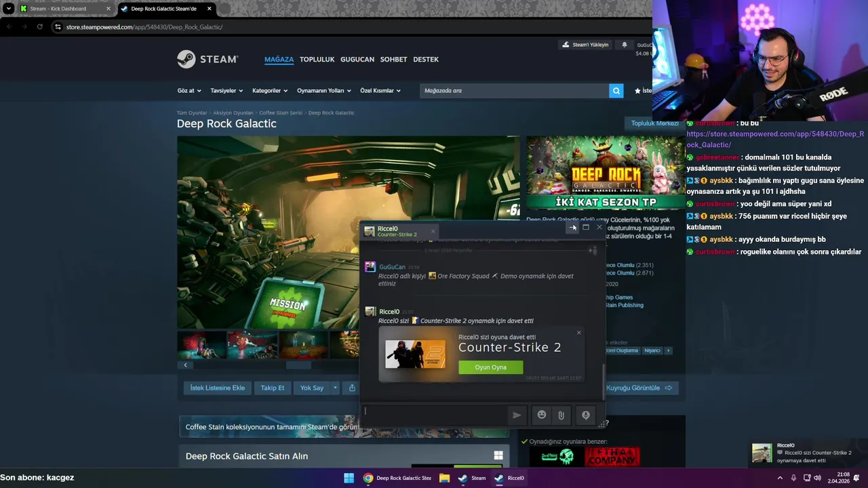This screenshot has width=868, height=488.
Task: Open the Riccel0 chat taskbar button
Action: tap(509, 478)
